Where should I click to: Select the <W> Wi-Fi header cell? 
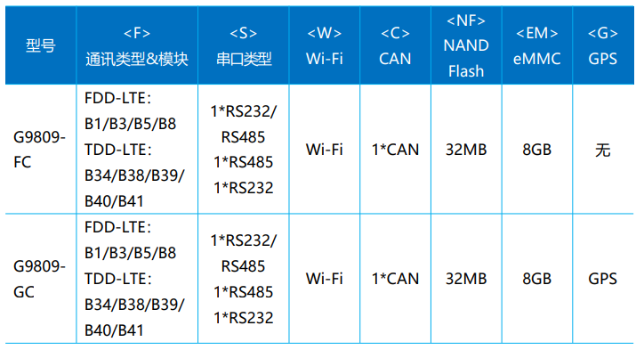click(x=325, y=45)
